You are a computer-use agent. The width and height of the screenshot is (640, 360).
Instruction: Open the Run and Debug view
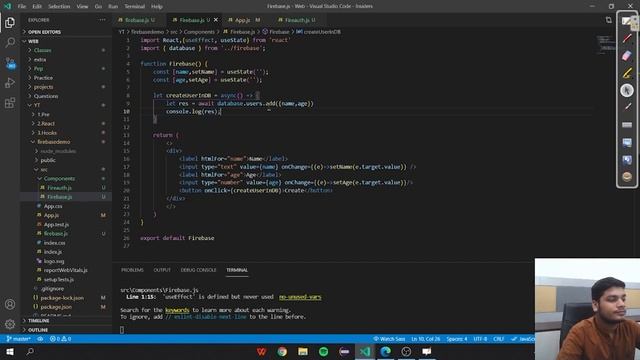(10, 83)
